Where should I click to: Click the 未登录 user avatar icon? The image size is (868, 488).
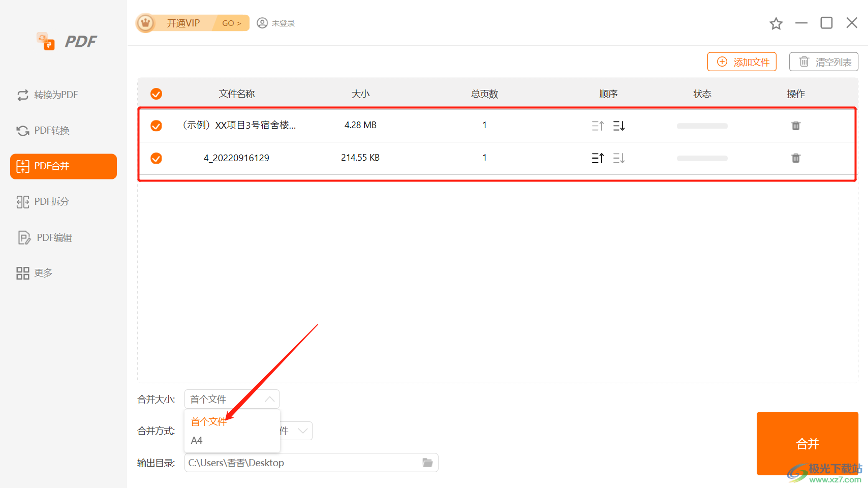[262, 23]
